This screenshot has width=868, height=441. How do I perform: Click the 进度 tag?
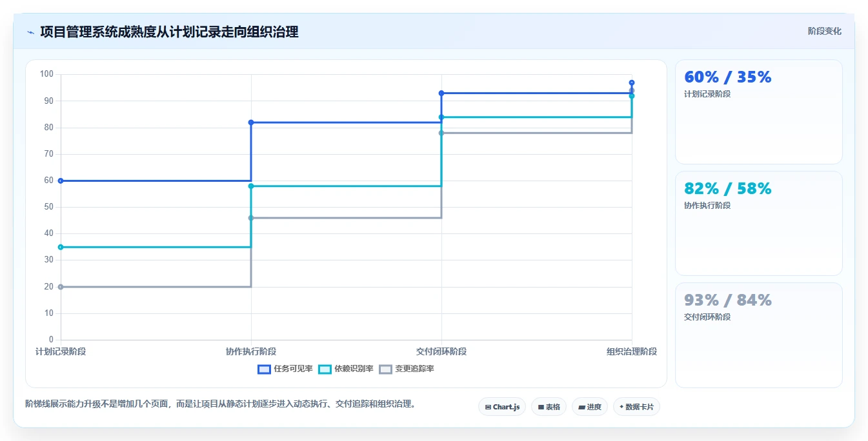[x=590, y=407]
